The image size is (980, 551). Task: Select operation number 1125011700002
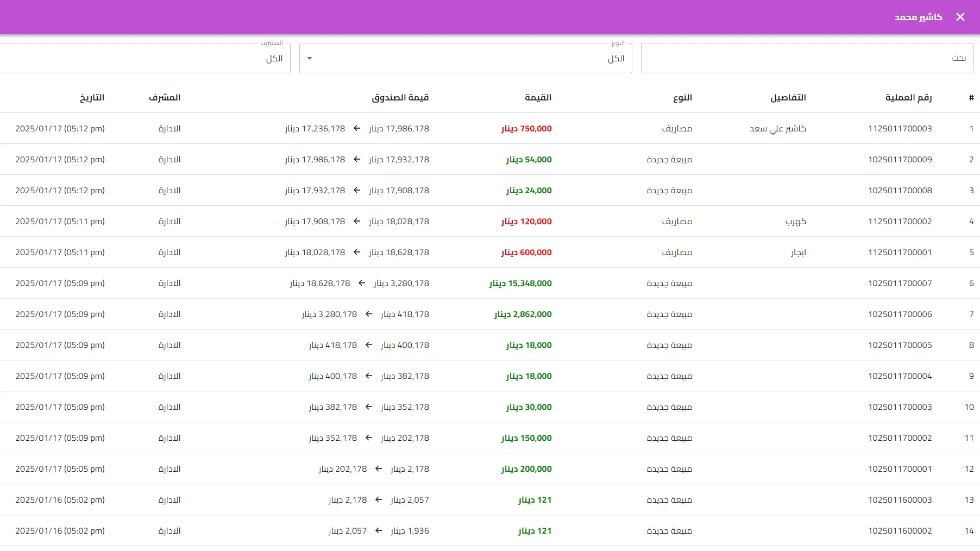900,221
